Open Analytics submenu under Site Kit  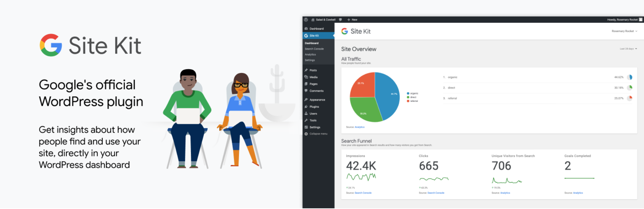pyautogui.click(x=310, y=54)
